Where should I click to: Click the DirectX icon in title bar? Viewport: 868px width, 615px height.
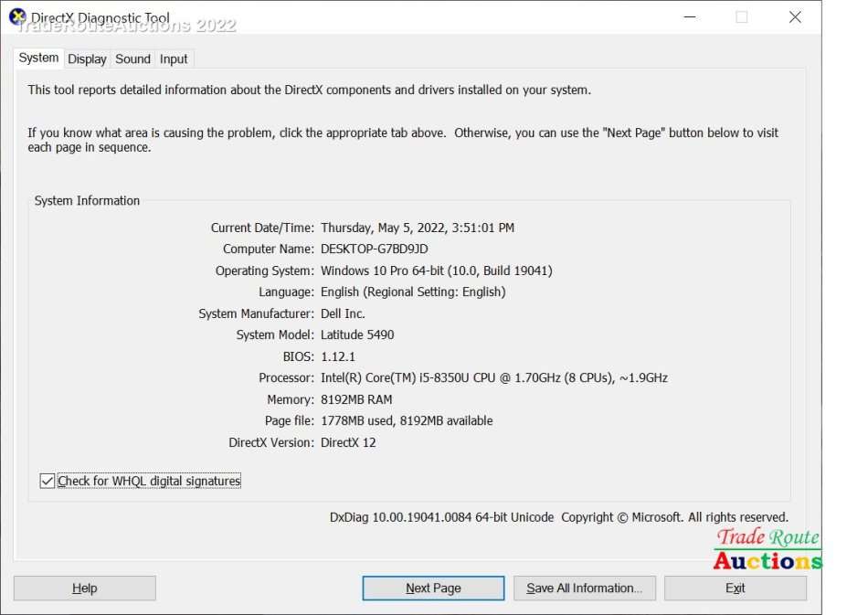tap(17, 16)
